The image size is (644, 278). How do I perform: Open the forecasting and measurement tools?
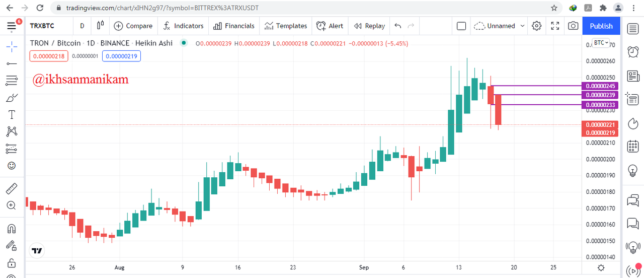coord(12,149)
